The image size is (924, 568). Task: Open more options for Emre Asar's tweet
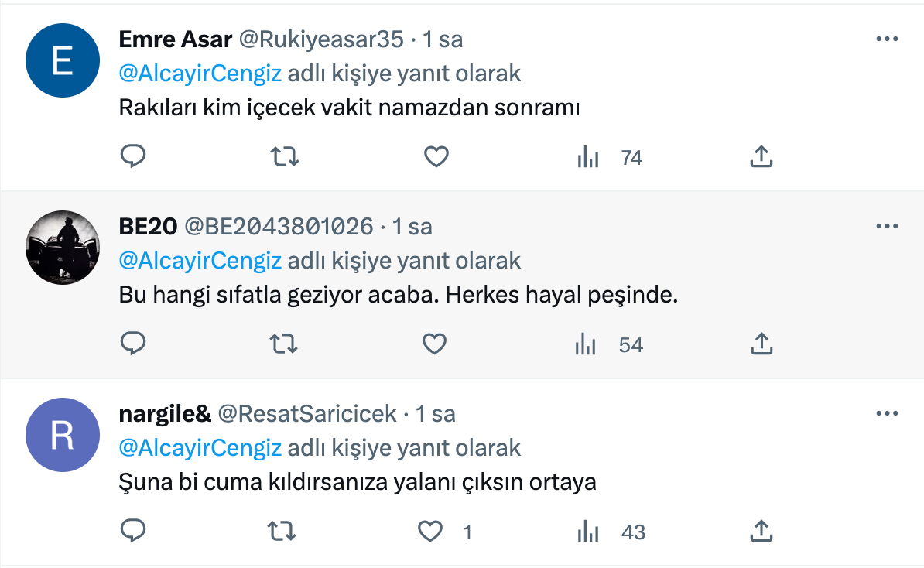(x=887, y=39)
